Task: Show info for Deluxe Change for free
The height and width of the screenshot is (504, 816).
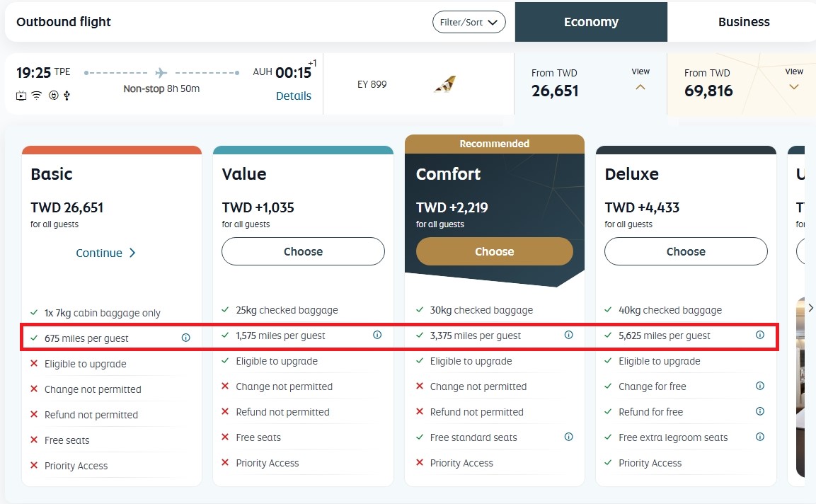Action: tap(760, 386)
